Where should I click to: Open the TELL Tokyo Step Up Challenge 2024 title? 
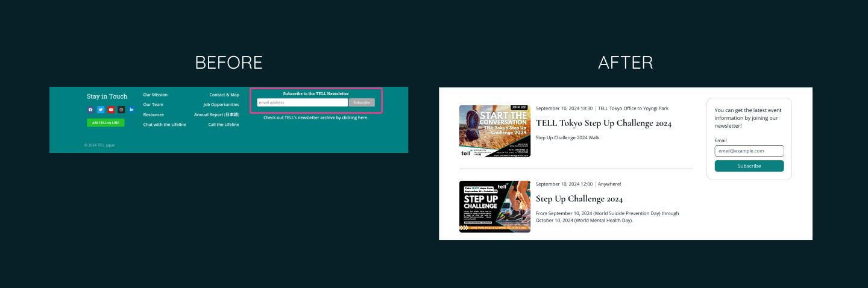tap(603, 123)
